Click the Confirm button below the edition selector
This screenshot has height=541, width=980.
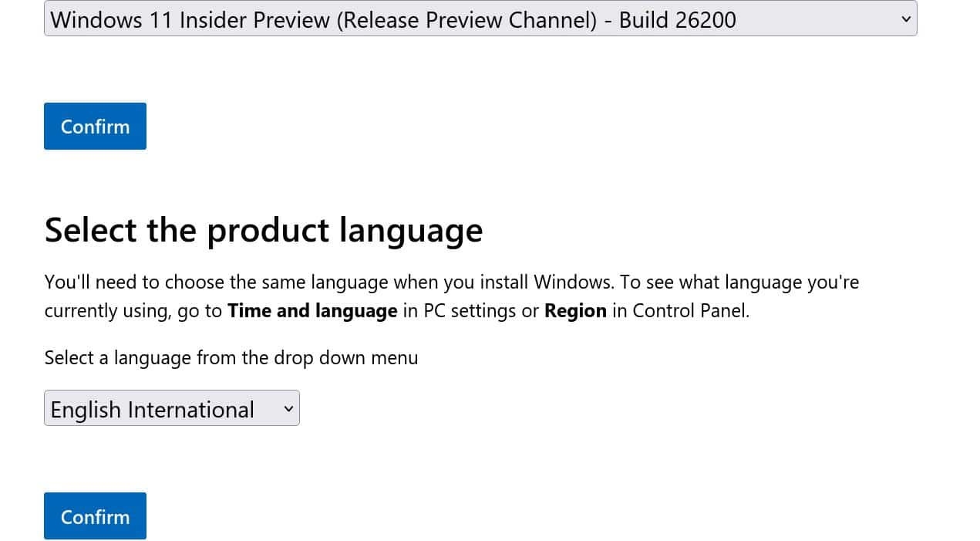tap(95, 126)
